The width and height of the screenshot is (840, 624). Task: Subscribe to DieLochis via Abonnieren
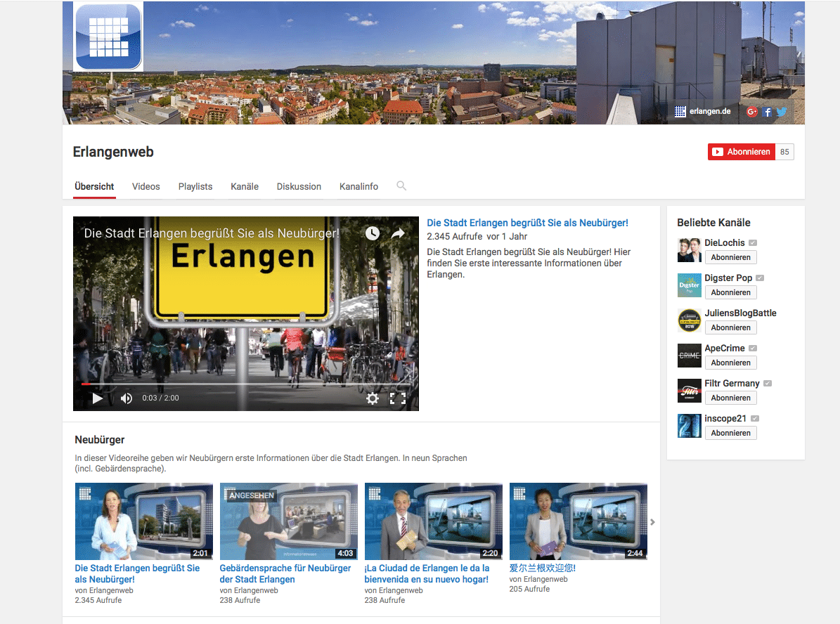pyautogui.click(x=731, y=257)
